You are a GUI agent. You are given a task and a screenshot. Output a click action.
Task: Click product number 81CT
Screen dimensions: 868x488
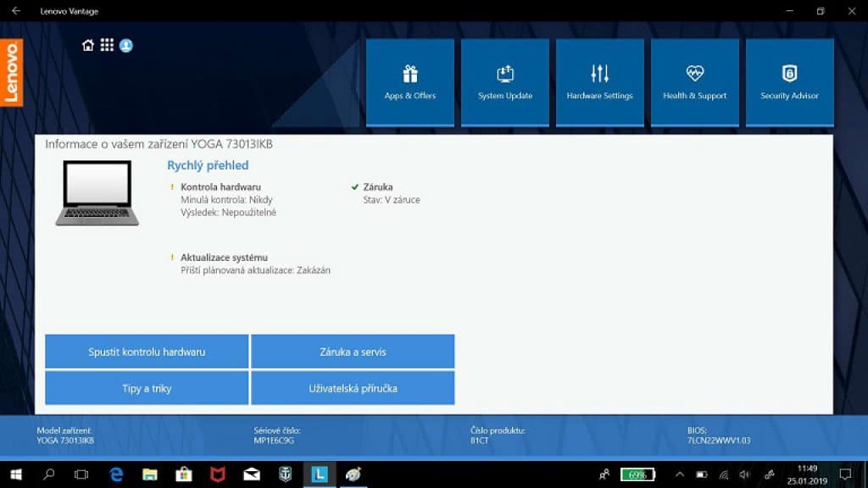[480, 441]
